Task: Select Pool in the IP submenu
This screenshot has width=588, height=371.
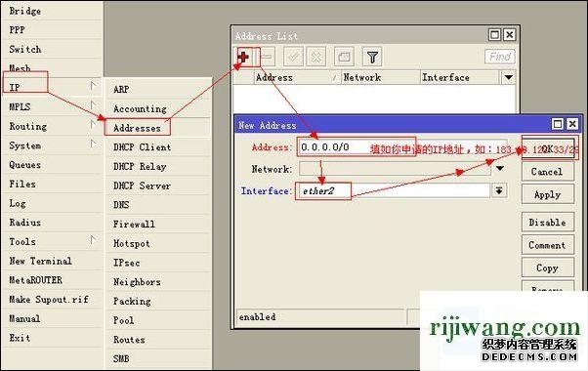Action: click(158, 320)
